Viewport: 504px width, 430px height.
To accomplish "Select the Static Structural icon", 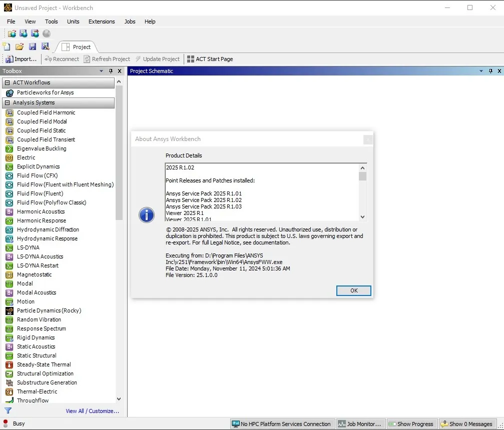I will coord(10,355).
